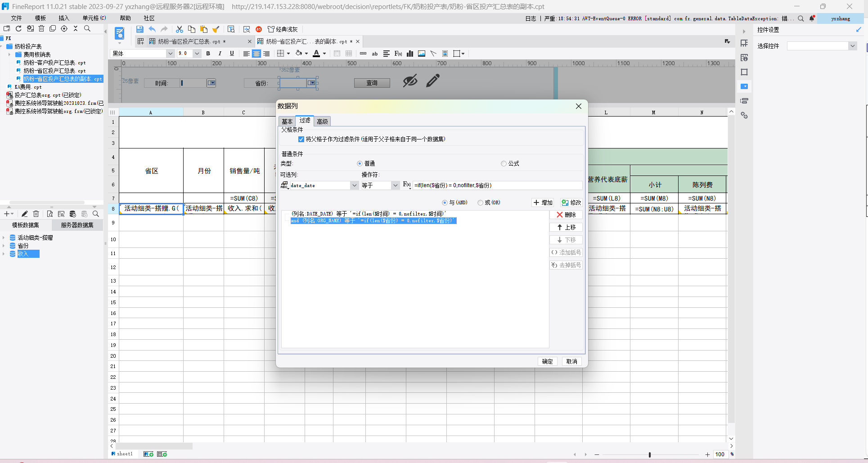Click the notification bell icon
Image resolution: width=868 pixels, height=463 pixels.
point(812,18)
